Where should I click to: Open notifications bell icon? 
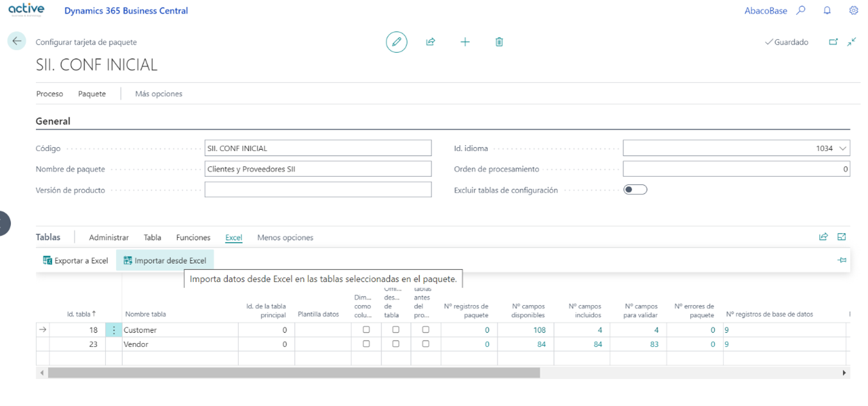point(827,10)
